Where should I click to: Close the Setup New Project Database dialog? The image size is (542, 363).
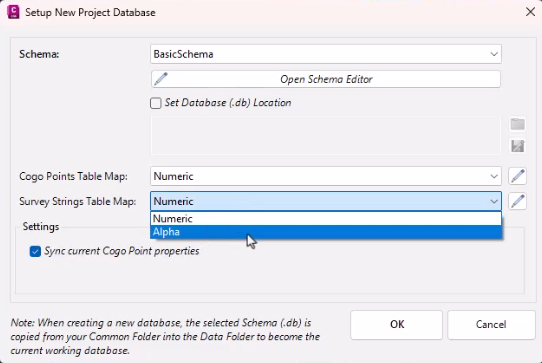tap(530, 12)
